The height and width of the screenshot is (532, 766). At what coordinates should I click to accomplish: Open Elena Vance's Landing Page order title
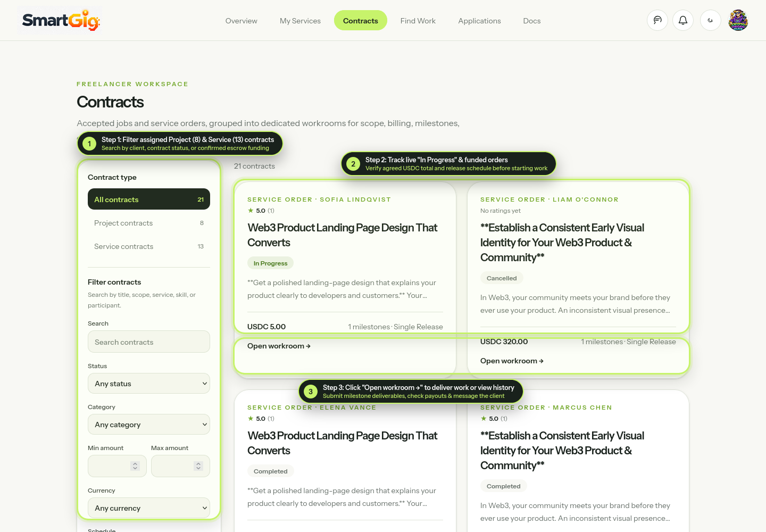[343, 443]
